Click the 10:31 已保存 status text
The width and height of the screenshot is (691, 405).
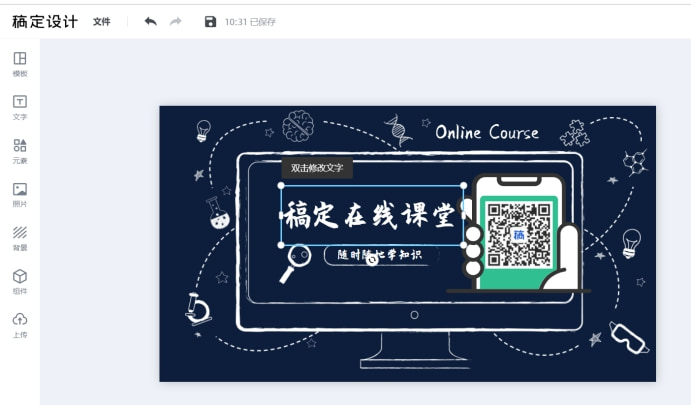coord(250,22)
